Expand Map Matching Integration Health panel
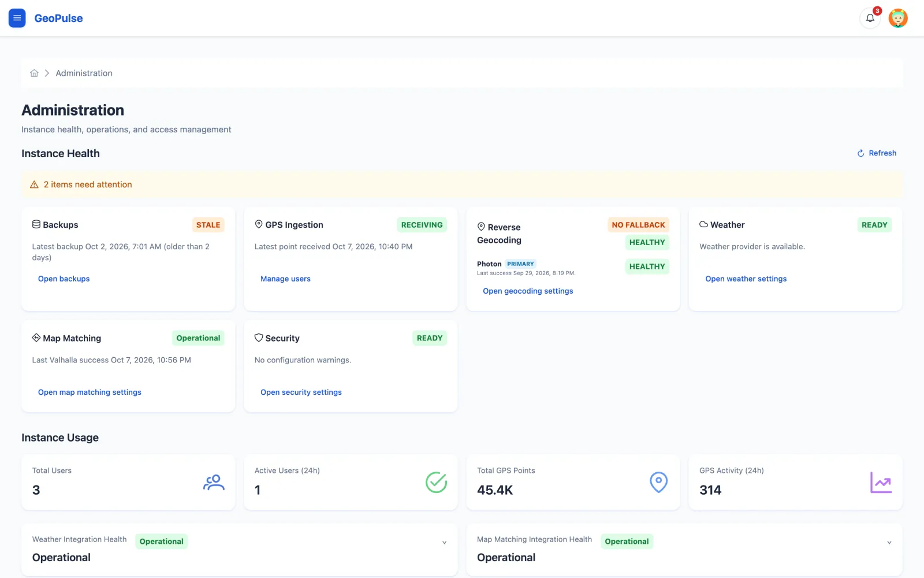 [889, 543]
